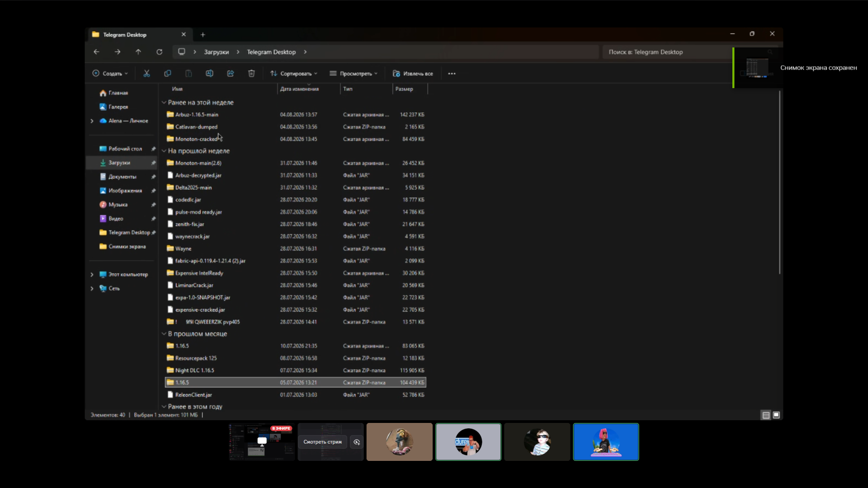868x488 pixels.
Task: Refresh the Telegram Desktop folder view
Action: tap(160, 52)
